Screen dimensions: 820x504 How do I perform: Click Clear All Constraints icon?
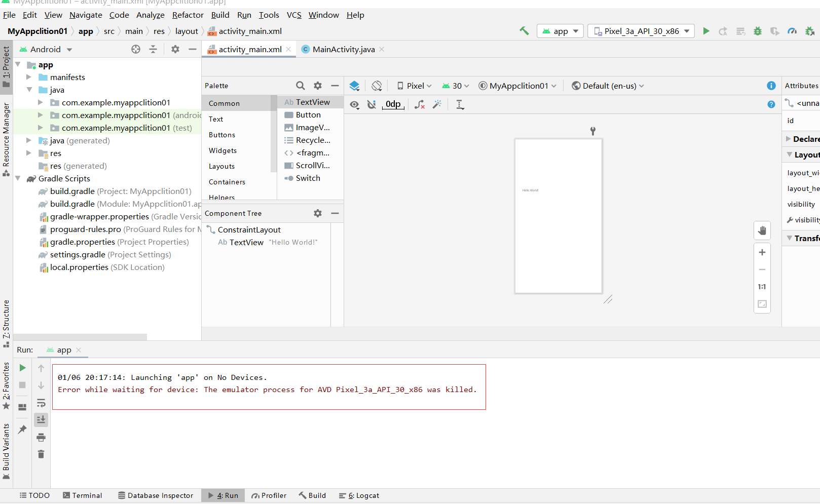420,104
